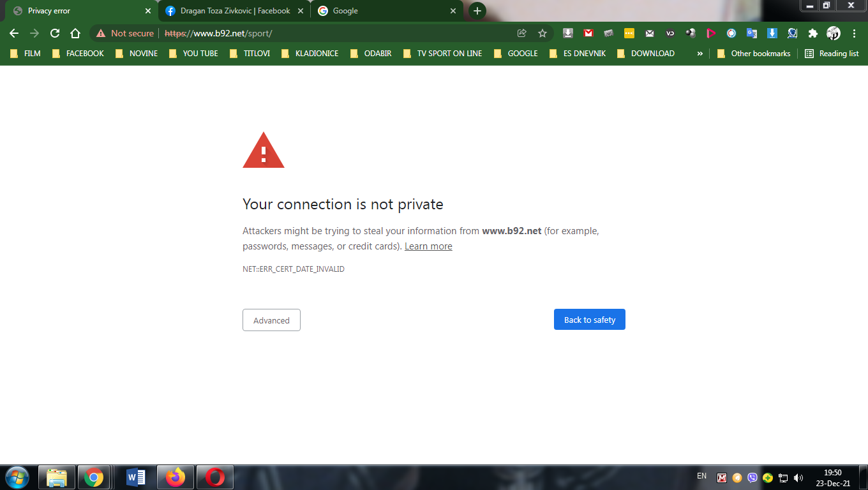Screen dimensions: 868x490
Task: Open the Google Translate extension
Action: pyautogui.click(x=752, y=33)
